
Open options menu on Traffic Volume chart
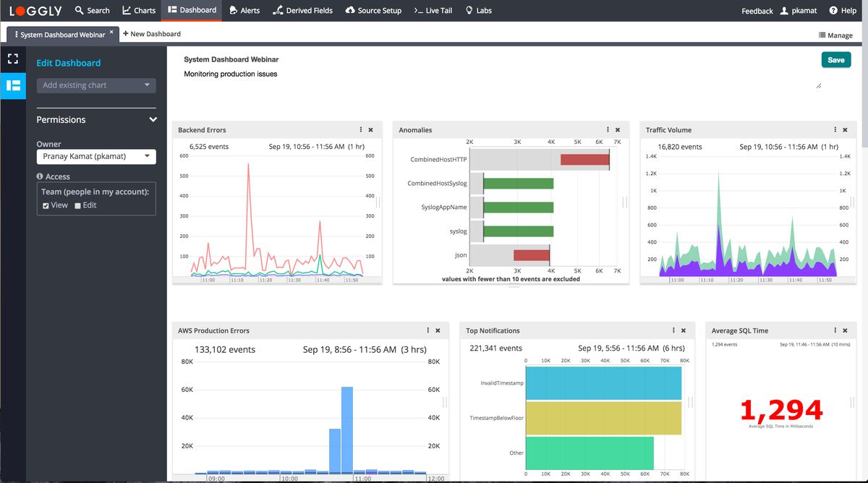click(834, 129)
